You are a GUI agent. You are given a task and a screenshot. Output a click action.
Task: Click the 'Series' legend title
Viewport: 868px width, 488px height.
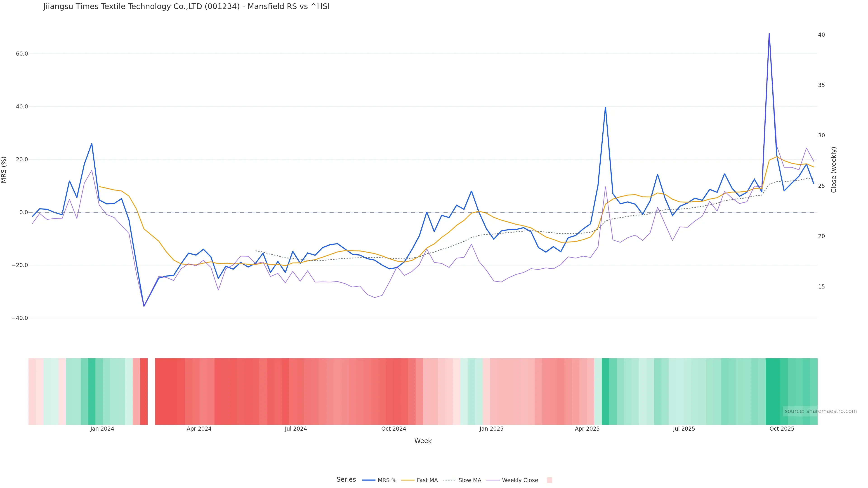346,480
